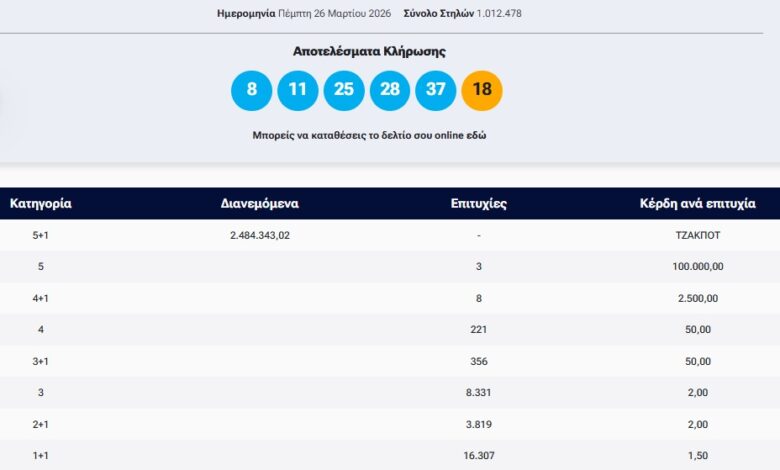The image size is (780, 470).
Task: Select the 8.331 winners count cell
Action: coord(479,393)
